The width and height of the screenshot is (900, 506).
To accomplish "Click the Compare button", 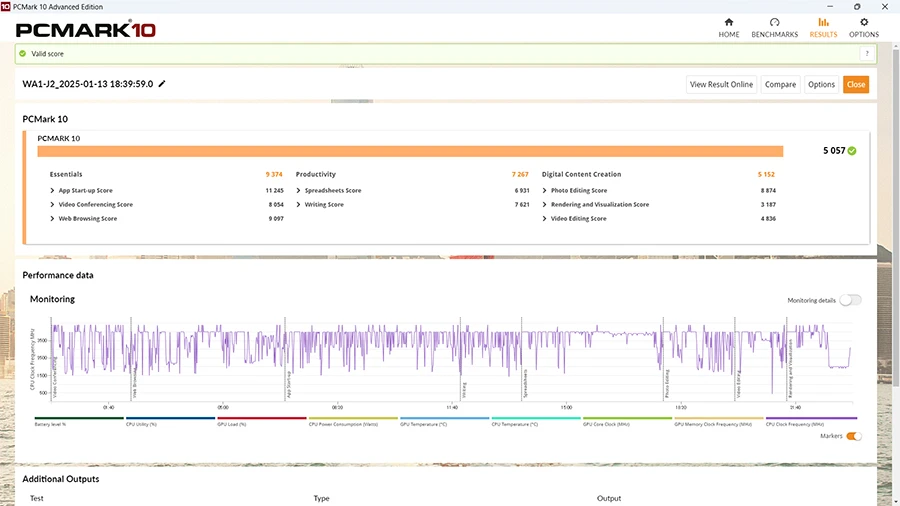I will (x=780, y=84).
